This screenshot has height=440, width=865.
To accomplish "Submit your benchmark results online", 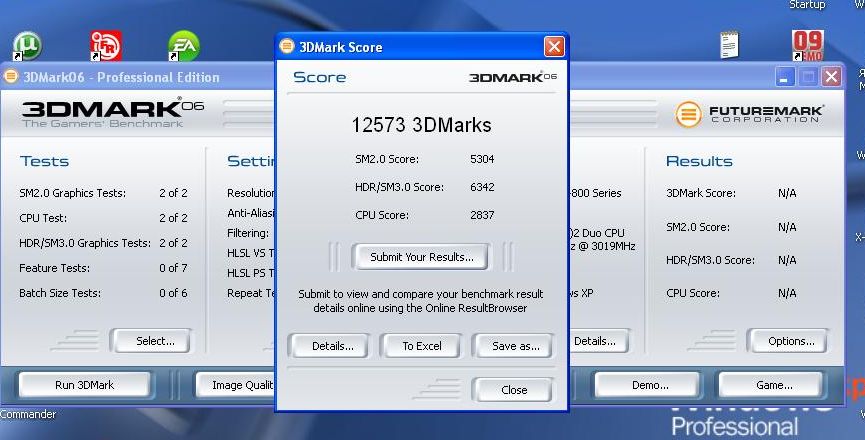I will tap(421, 257).
